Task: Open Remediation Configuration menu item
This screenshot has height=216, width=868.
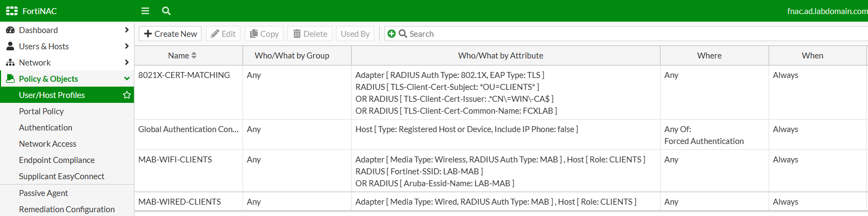Action: pyautogui.click(x=67, y=210)
